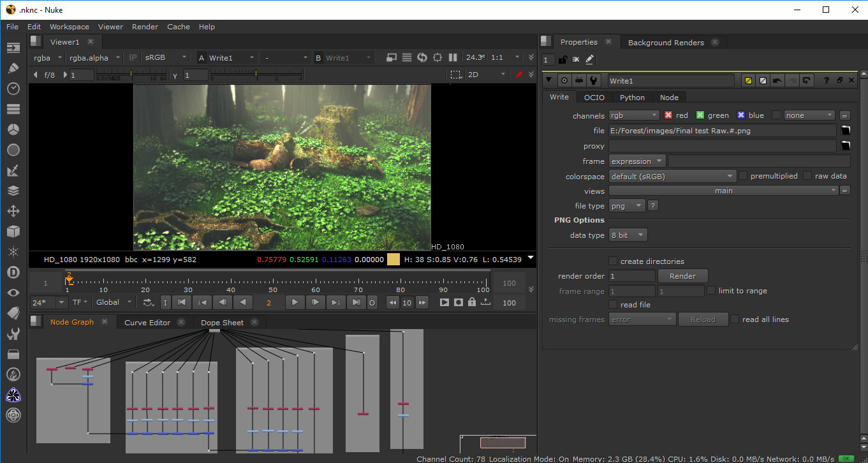This screenshot has height=463, width=868.
Task: Click frame 50 on the timeline
Action: point(273,284)
